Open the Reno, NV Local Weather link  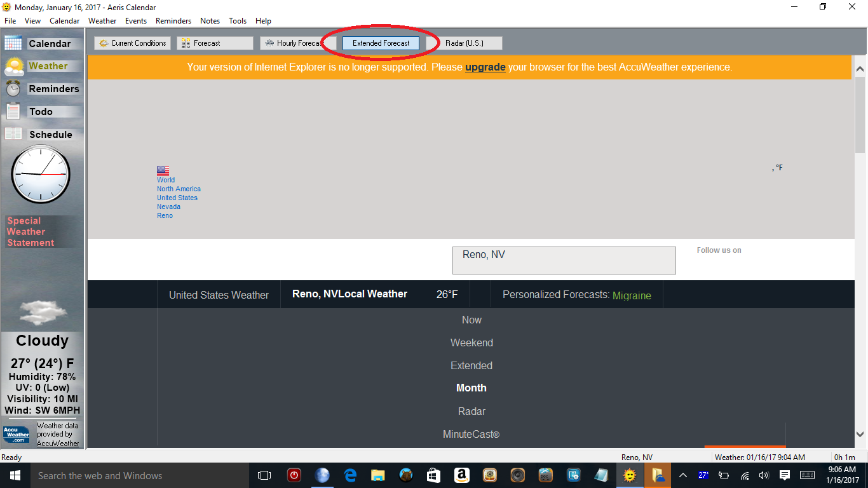[x=349, y=294]
